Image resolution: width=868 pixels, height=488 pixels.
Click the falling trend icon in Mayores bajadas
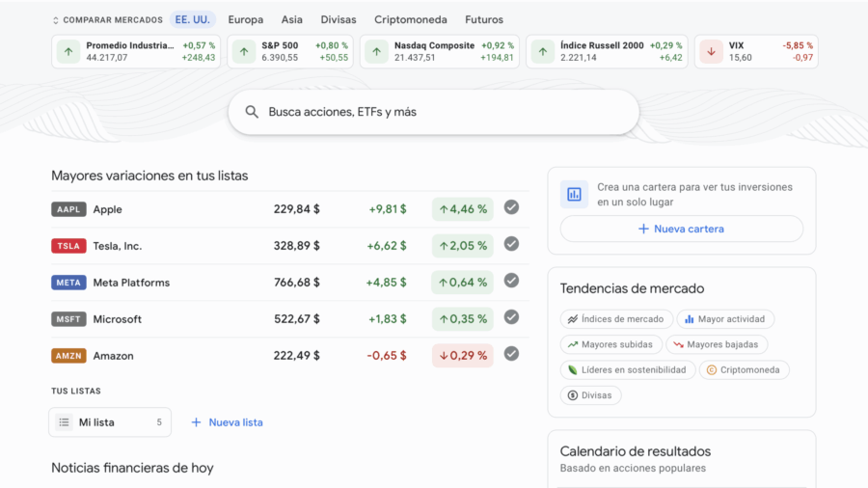point(678,344)
